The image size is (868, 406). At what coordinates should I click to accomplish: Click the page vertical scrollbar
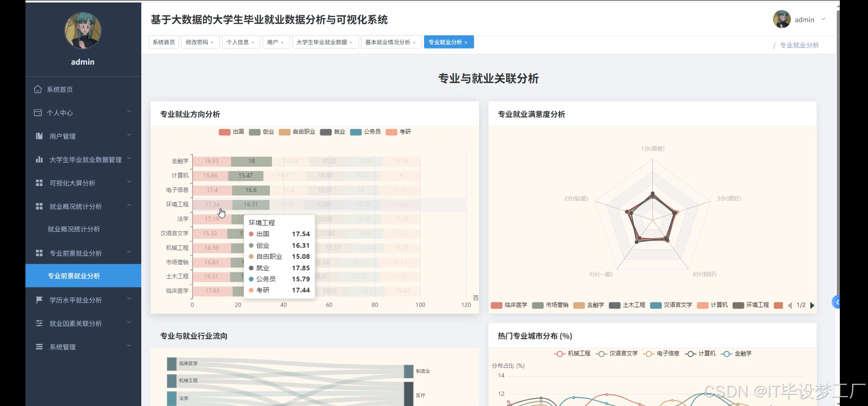tap(838, 204)
